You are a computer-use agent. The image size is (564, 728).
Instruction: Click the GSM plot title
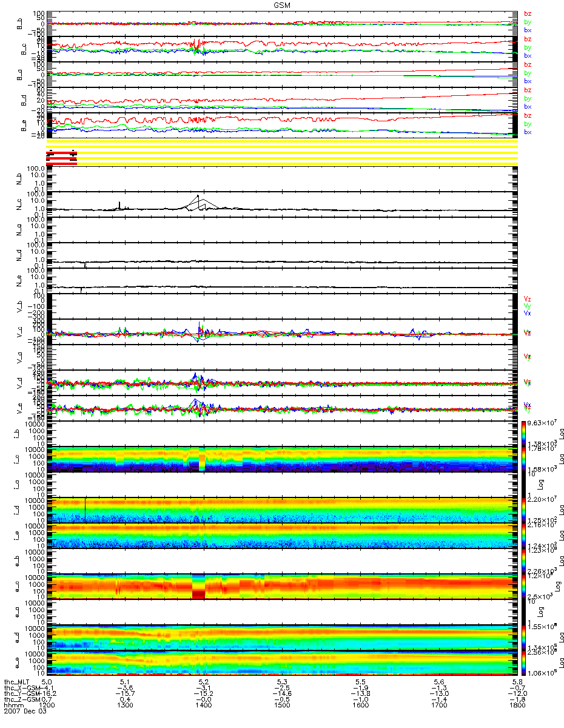(x=282, y=4)
